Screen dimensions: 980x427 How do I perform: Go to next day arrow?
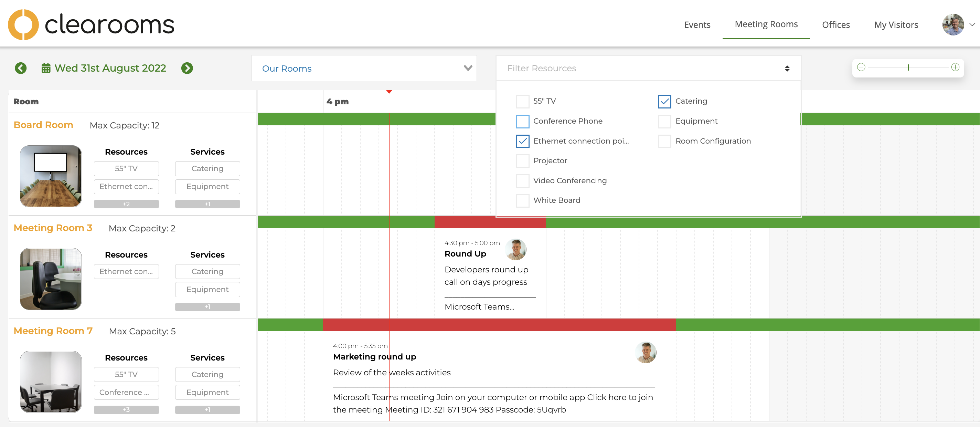coord(187,68)
